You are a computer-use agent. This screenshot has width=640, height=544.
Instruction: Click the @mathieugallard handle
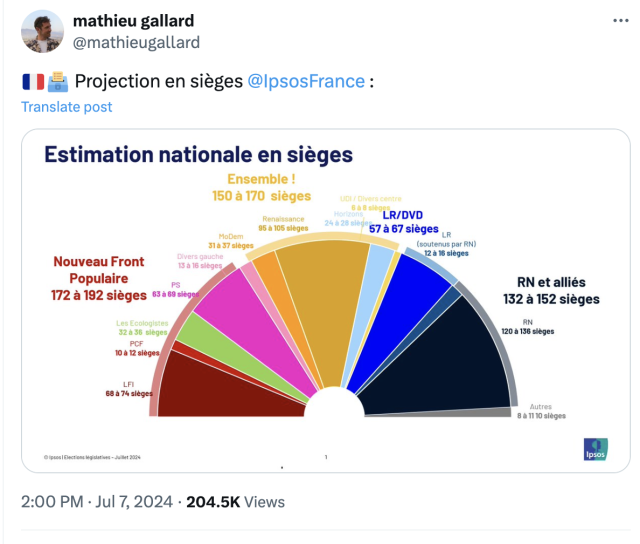(x=137, y=42)
